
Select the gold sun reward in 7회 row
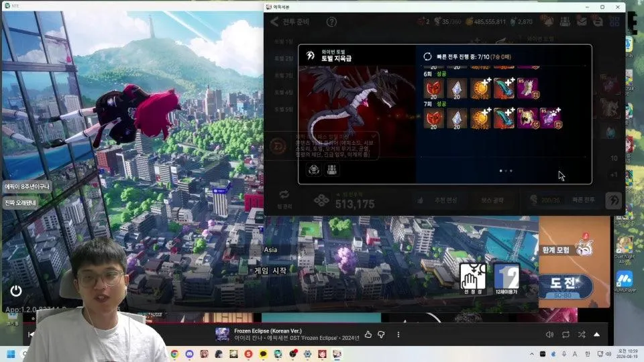pyautogui.click(x=480, y=119)
